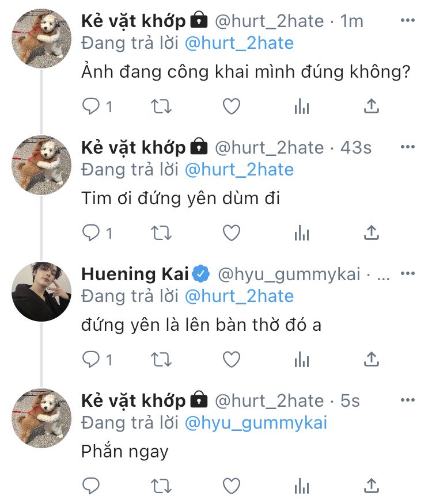Retweet the 'Phắn ngay' tweet
This screenshot has height=504, width=432.
pyautogui.click(x=161, y=486)
